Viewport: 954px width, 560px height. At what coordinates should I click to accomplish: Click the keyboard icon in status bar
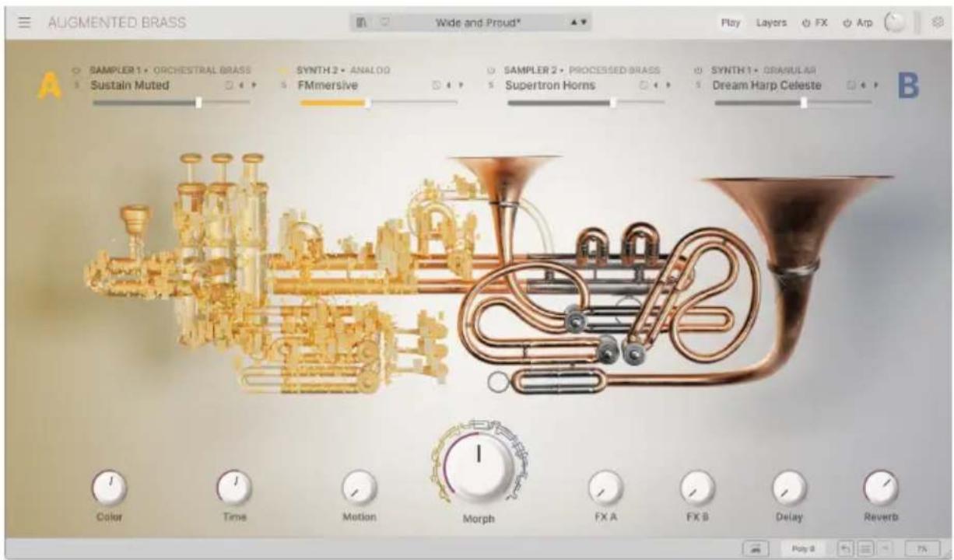pos(755,548)
